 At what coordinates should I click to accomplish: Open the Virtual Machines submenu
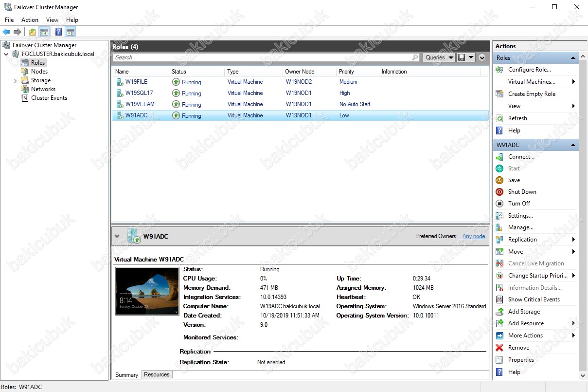(535, 82)
